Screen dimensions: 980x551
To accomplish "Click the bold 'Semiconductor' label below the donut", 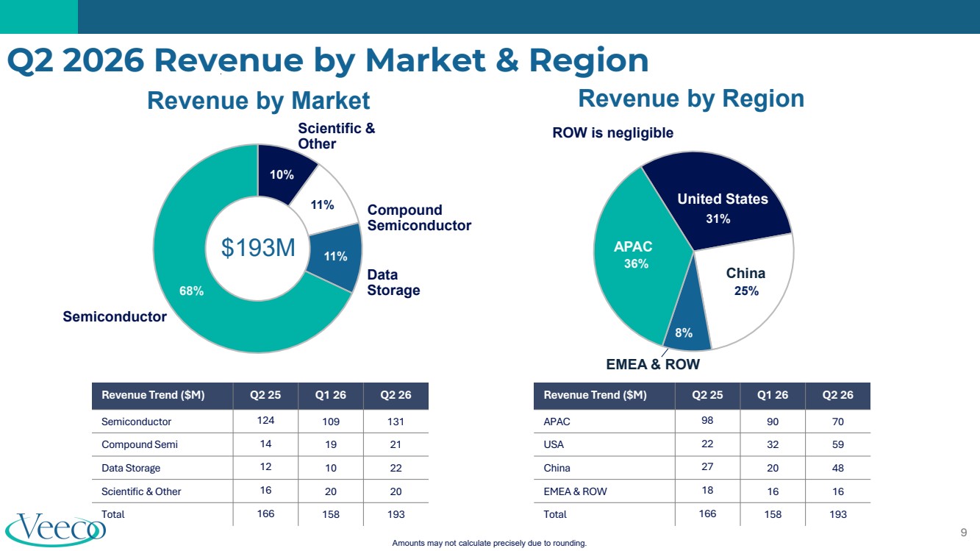I will coord(115,316).
